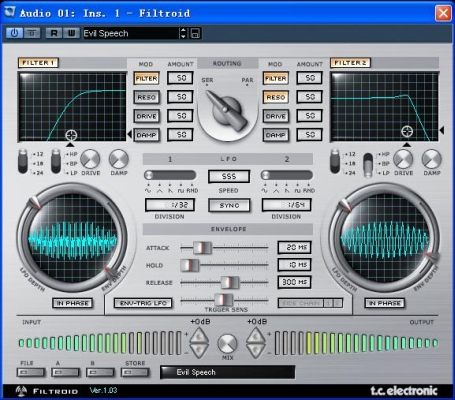The height and width of the screenshot is (400, 455).
Task: Increase input gain with up arrow
Action: (x=199, y=336)
